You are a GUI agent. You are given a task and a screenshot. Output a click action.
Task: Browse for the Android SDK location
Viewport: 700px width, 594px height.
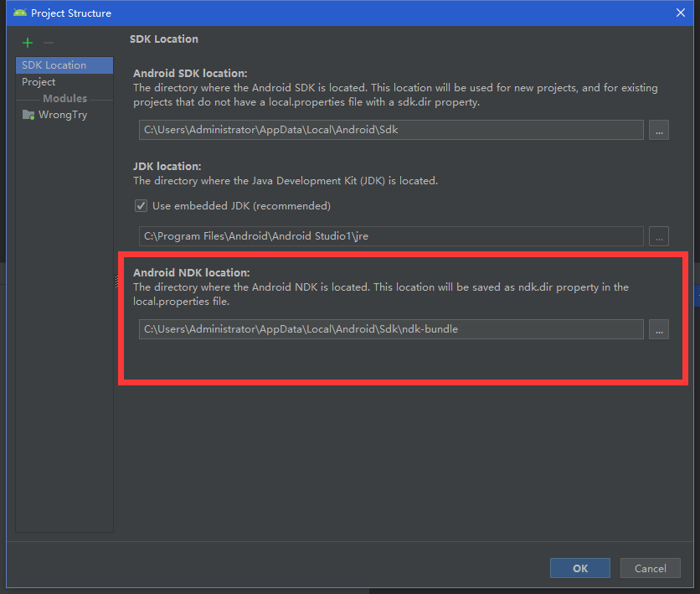659,130
